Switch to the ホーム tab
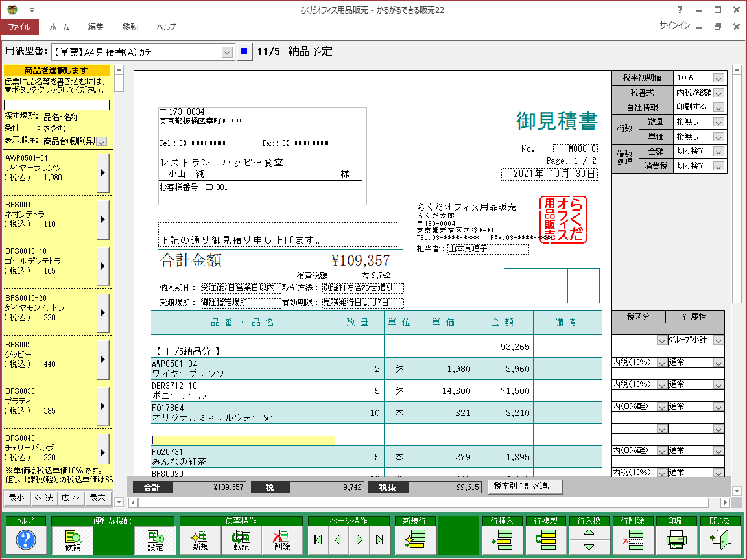Image resolution: width=747 pixels, height=560 pixels. point(59,27)
